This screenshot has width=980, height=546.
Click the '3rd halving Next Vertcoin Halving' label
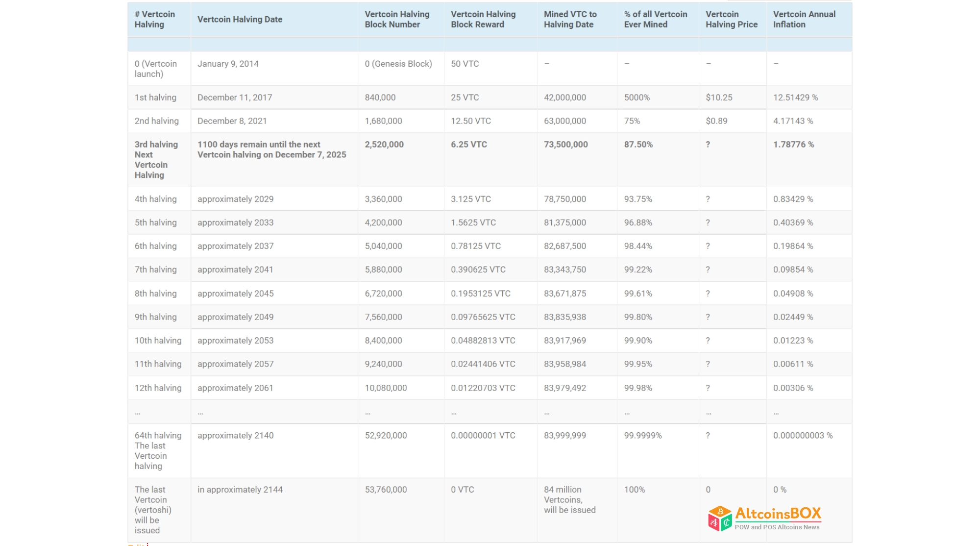click(156, 160)
